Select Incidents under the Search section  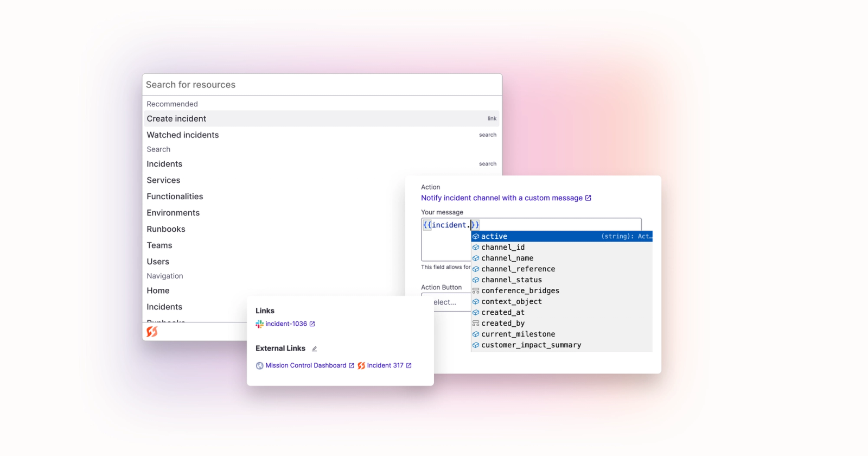click(x=322, y=164)
